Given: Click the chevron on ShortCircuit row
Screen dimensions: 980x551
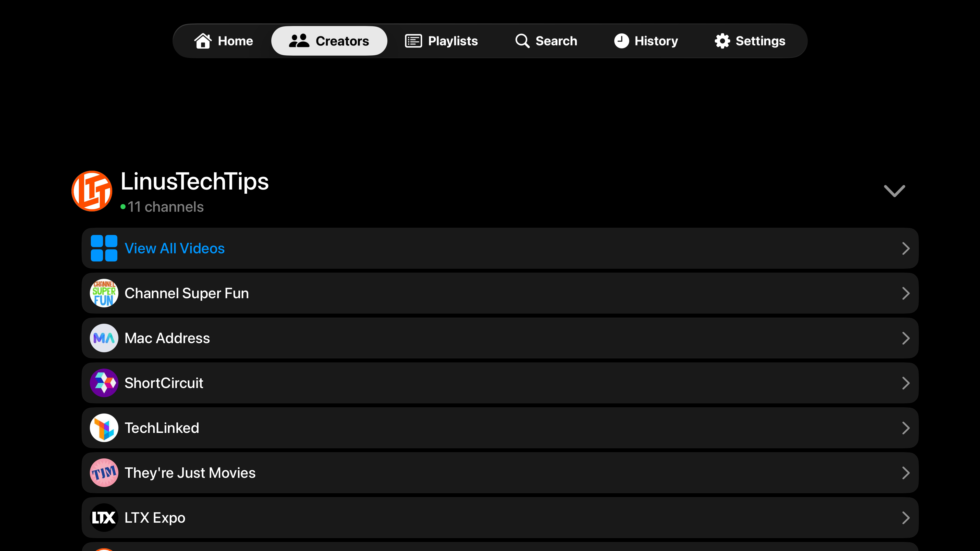Looking at the screenshot, I should pos(906,383).
